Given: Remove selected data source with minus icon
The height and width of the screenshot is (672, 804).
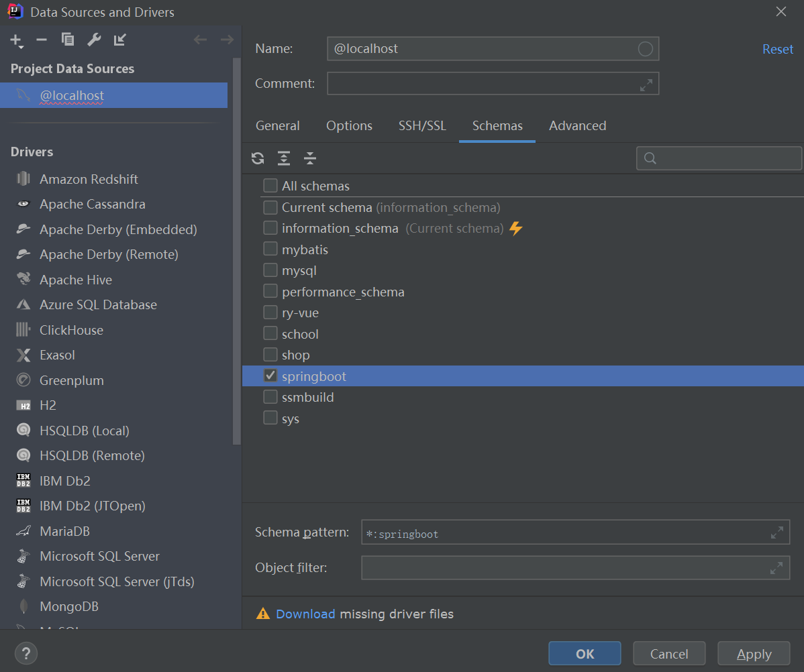Looking at the screenshot, I should 42,40.
